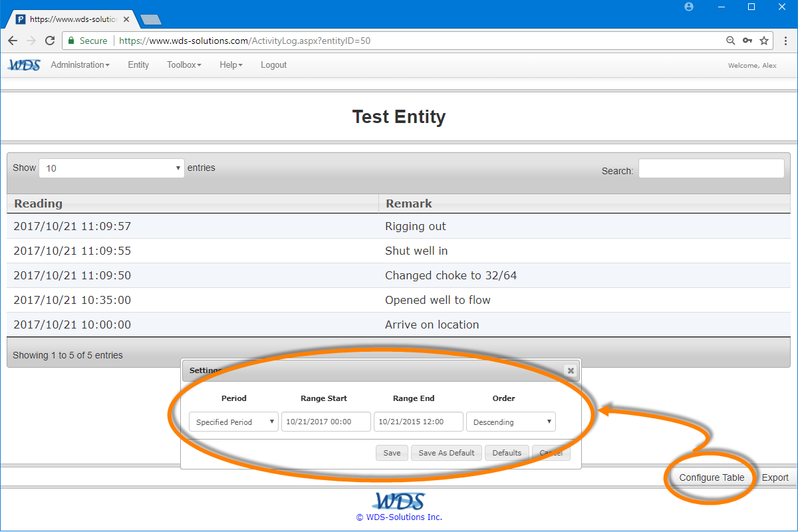Click the Search input field

712,169
